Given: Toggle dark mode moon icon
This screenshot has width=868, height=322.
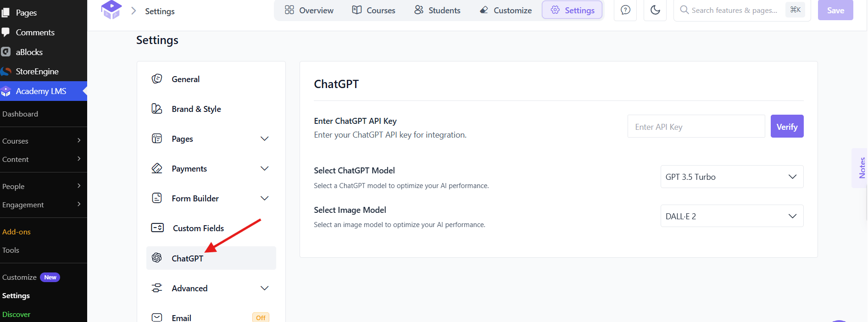Looking at the screenshot, I should (655, 10).
